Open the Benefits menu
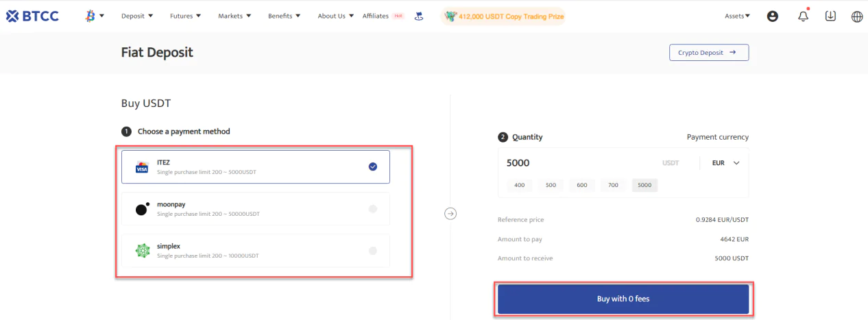 click(x=285, y=16)
